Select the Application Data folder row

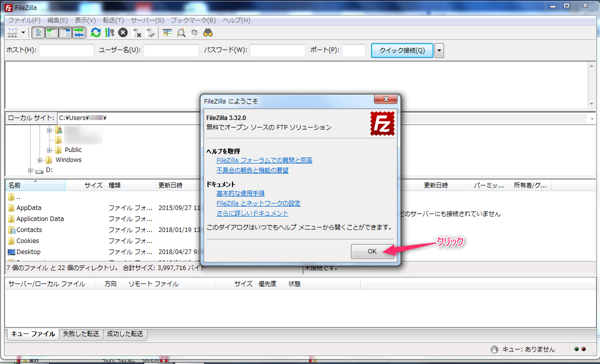[103, 219]
